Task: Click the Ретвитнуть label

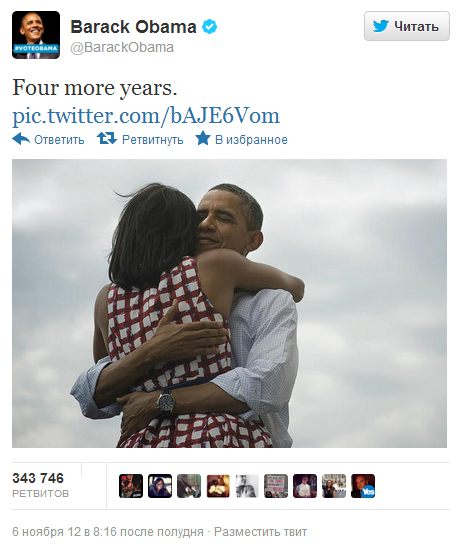Action: coord(152,140)
